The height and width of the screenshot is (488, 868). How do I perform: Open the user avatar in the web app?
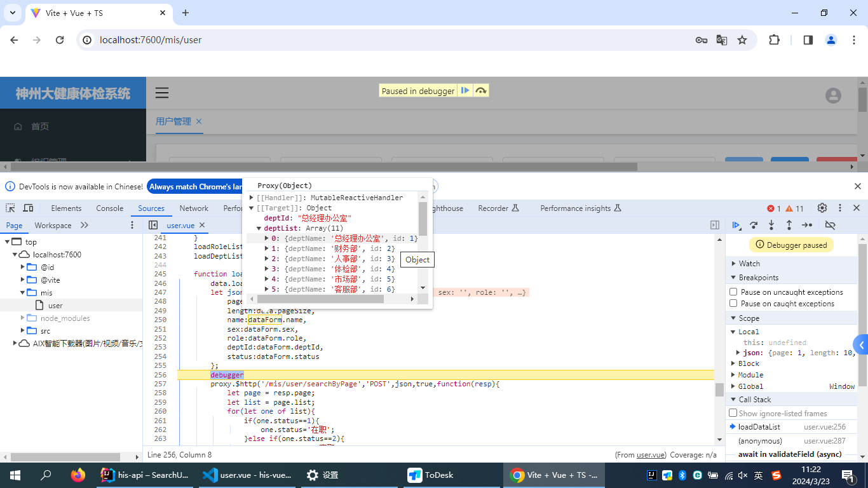click(833, 95)
